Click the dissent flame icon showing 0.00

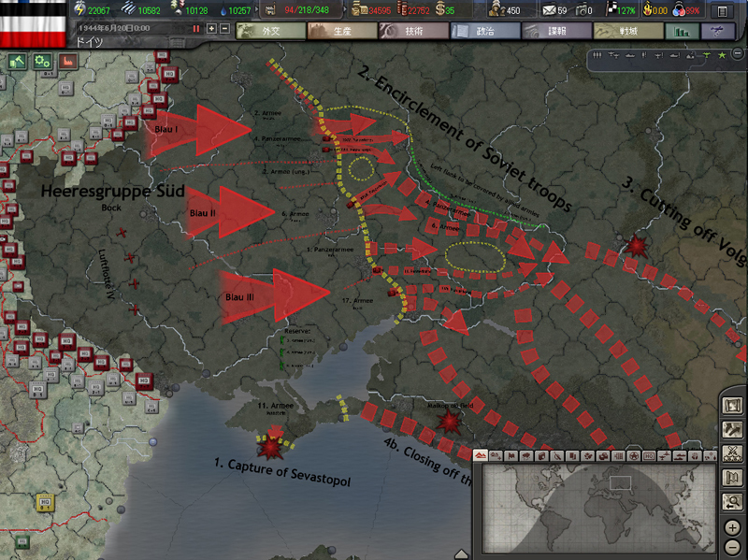point(647,9)
